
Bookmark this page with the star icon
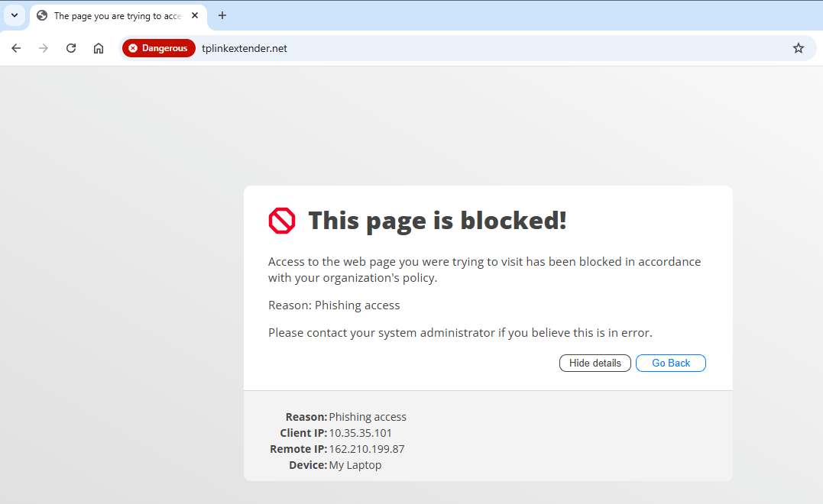tap(799, 48)
